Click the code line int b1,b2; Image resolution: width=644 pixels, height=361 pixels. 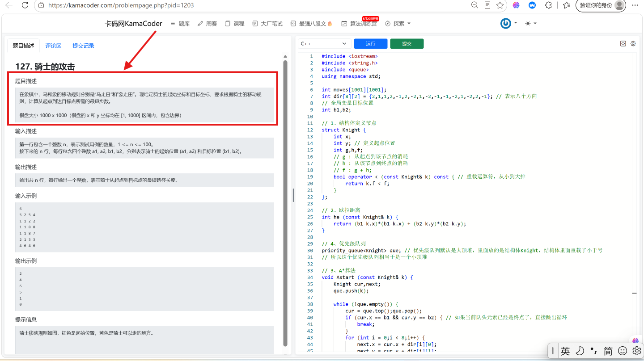[336, 109]
